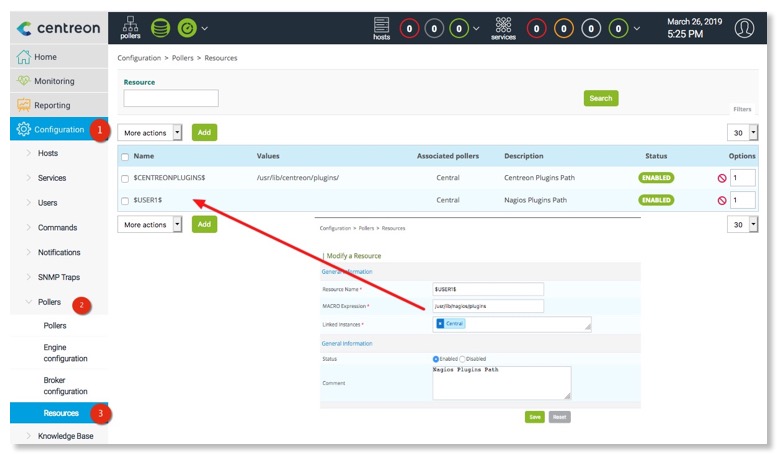Select Resources in the Pollers submenu
Viewport: 777px width, 454px height.
point(61,412)
